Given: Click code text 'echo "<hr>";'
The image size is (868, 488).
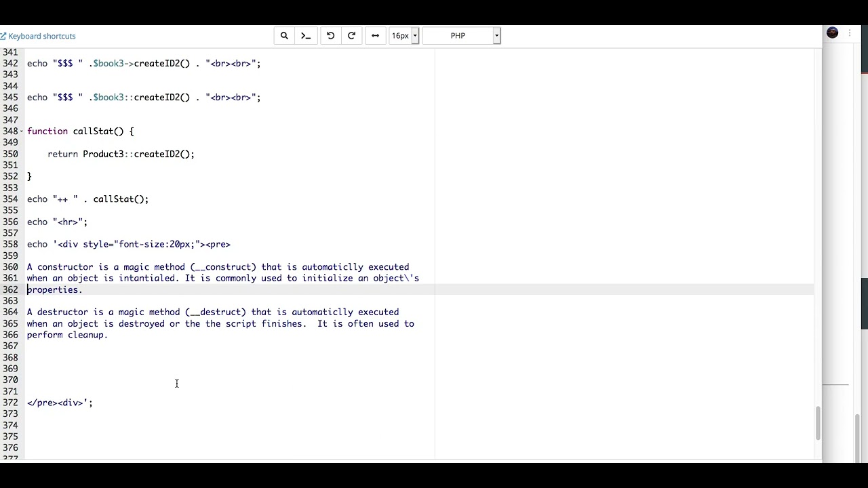Looking at the screenshot, I should 57,222.
